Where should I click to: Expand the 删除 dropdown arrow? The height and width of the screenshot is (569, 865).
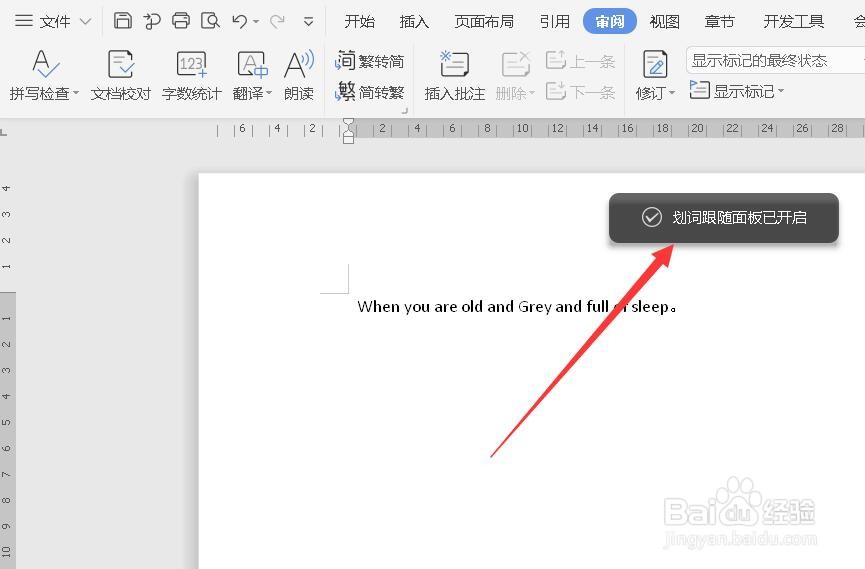(532, 93)
